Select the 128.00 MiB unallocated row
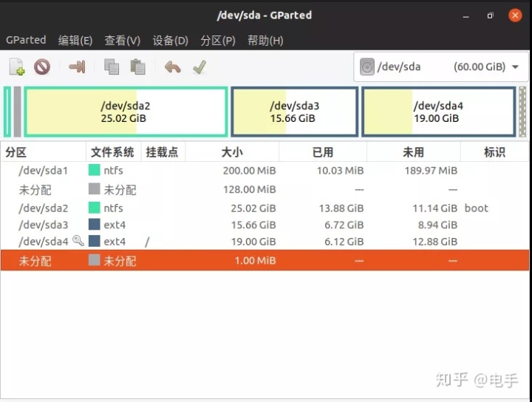The width and height of the screenshot is (532, 402). 265,189
